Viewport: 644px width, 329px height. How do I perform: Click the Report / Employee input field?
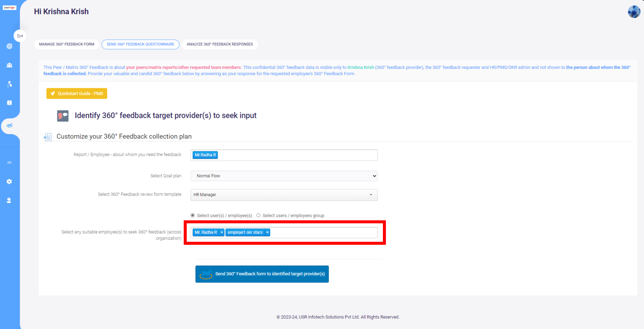284,155
